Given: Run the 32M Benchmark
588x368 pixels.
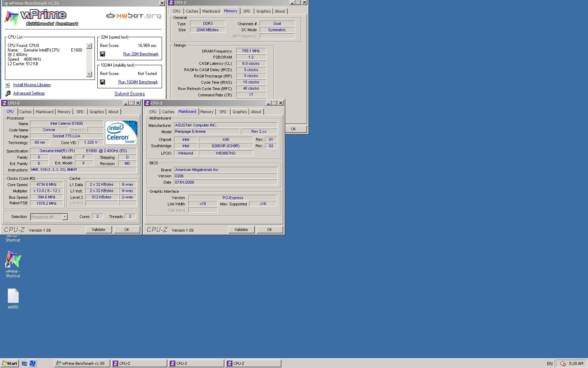Looking at the screenshot, I should tap(141, 54).
